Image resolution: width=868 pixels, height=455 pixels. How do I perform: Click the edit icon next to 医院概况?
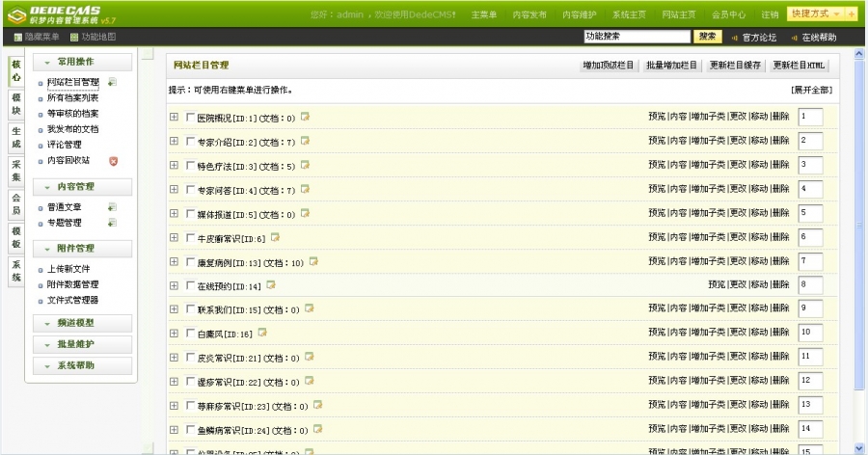click(305, 117)
